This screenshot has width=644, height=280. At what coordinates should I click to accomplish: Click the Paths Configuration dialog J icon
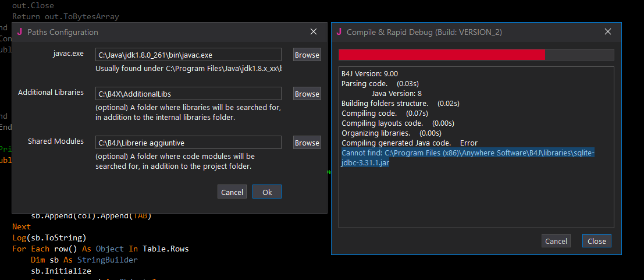[x=20, y=32]
